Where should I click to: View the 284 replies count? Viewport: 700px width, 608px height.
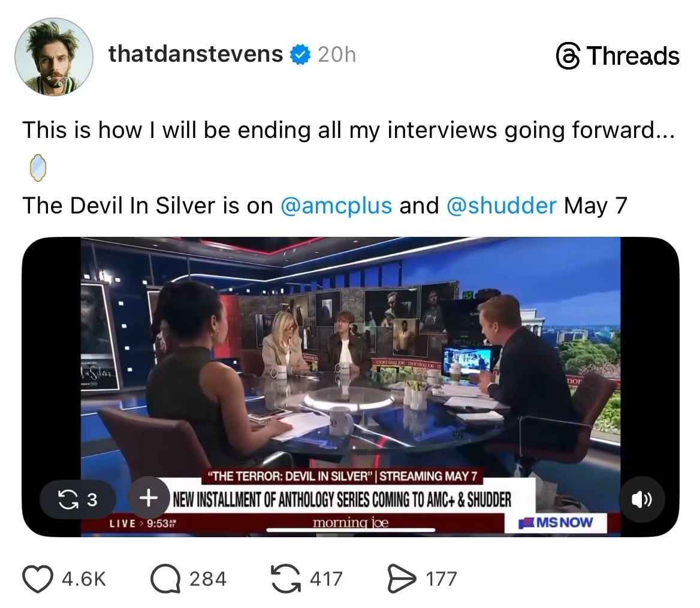click(208, 579)
